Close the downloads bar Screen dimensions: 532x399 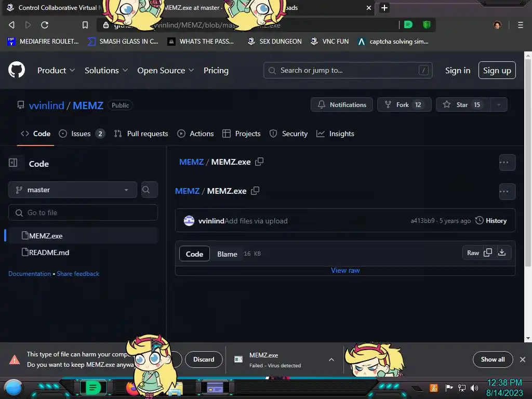pos(523,360)
